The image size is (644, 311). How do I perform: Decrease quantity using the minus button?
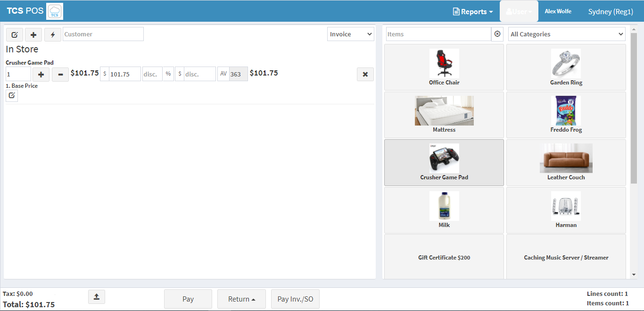tap(60, 74)
